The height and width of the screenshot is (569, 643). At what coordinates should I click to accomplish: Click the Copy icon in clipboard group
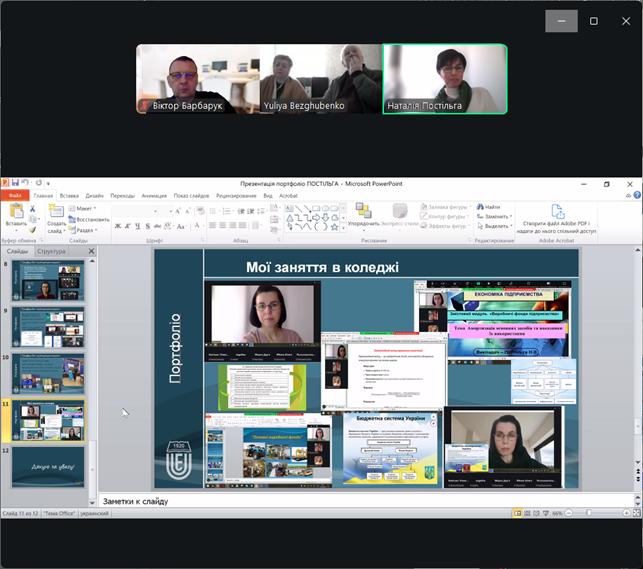point(32,219)
